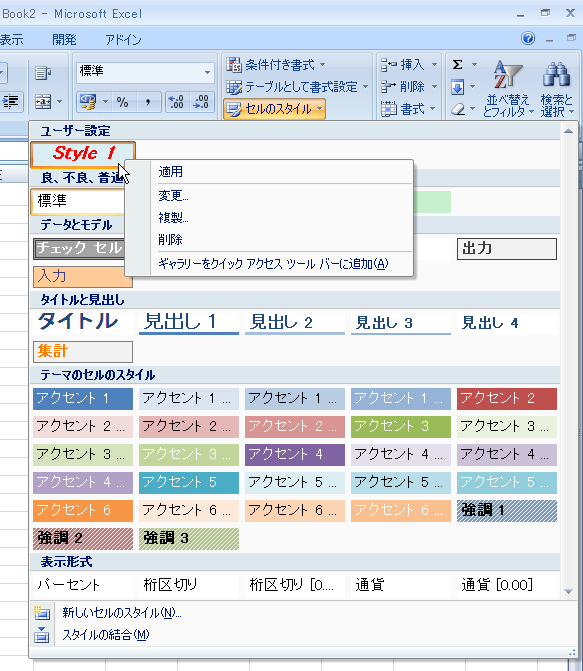The width and height of the screenshot is (583, 671).
Task: Apply the チェック セル style
Action: point(79,249)
